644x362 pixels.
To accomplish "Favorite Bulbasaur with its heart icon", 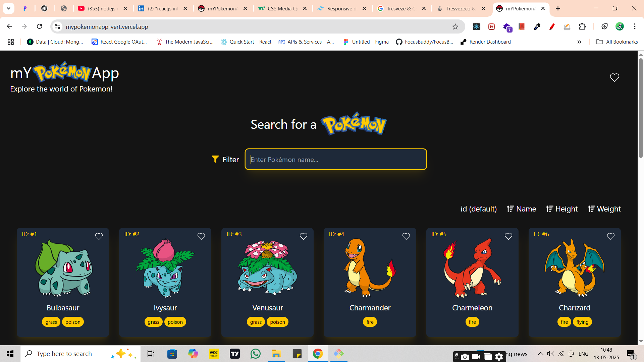I will (x=99, y=236).
